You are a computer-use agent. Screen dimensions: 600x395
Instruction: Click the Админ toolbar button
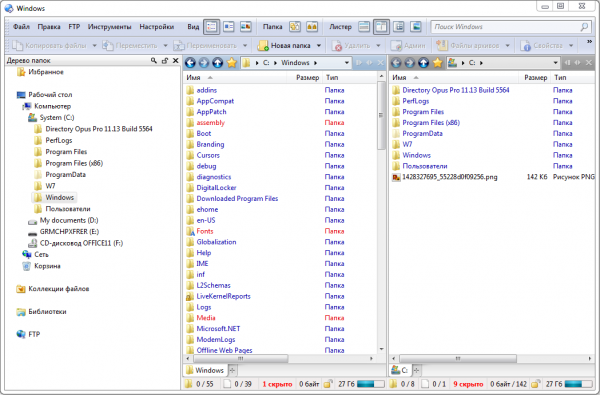(408, 46)
